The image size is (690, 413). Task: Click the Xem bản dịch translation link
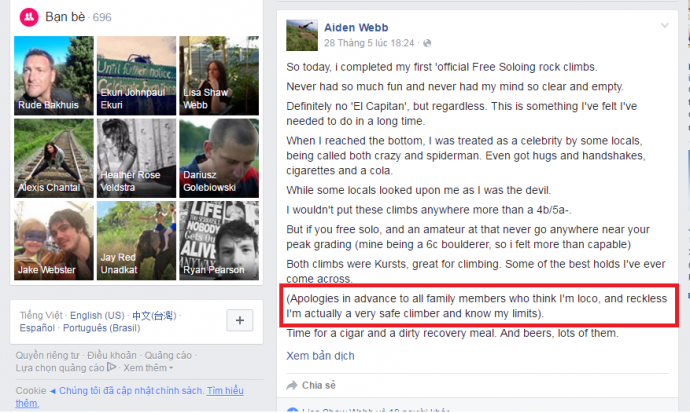pos(320,356)
